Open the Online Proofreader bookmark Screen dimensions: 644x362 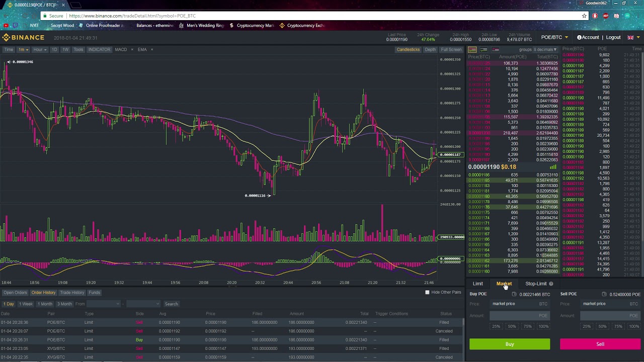coord(101,25)
